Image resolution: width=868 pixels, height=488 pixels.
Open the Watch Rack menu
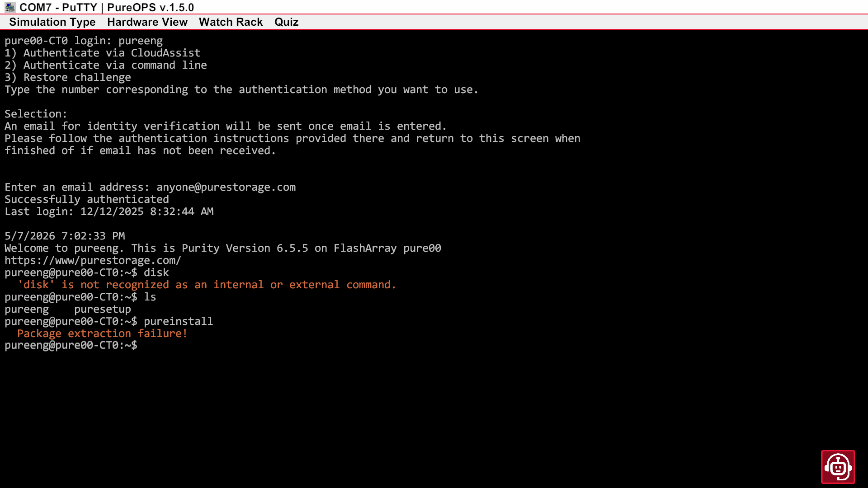point(231,22)
